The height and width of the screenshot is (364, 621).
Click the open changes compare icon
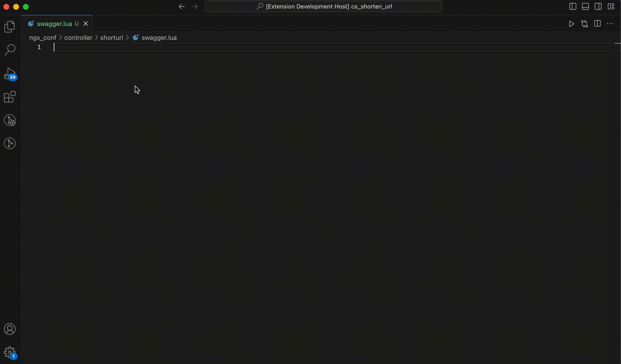[x=584, y=24]
